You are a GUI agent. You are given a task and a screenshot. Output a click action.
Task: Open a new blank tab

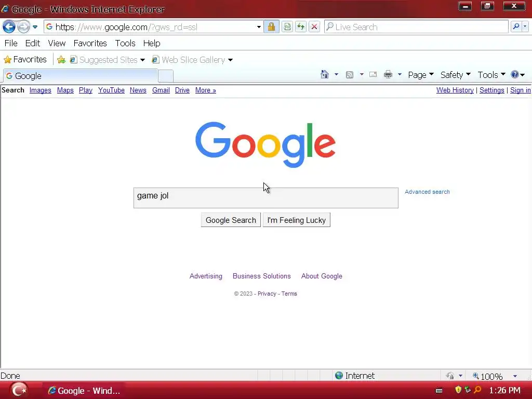point(166,76)
